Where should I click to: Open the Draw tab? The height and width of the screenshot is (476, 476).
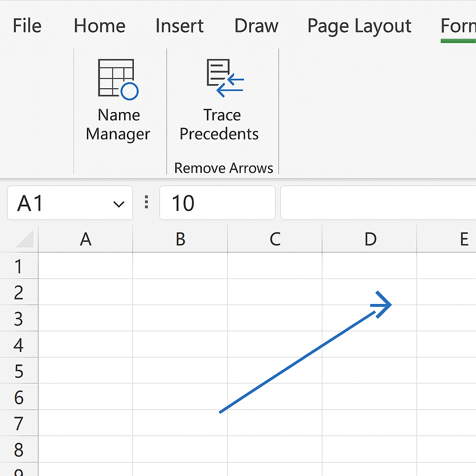256,26
